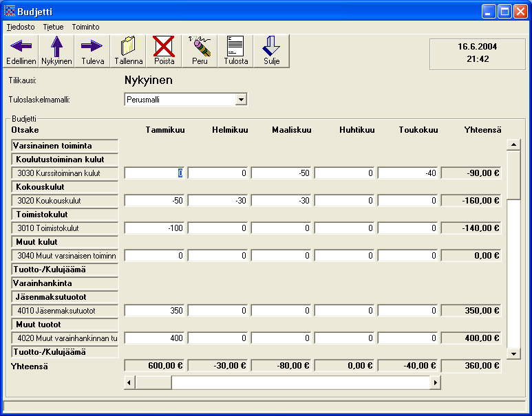This screenshot has width=532, height=416.
Task: Delete with the Poista red-cross icon
Action: pos(164,51)
